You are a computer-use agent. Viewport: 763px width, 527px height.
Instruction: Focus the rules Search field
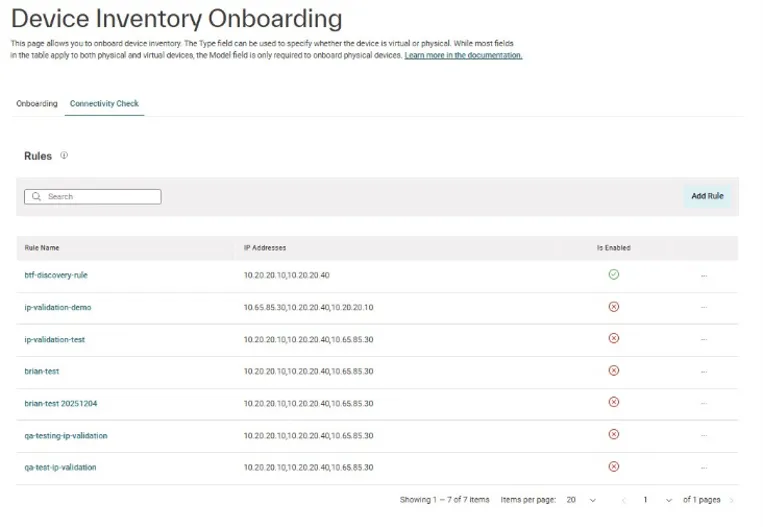tap(92, 197)
